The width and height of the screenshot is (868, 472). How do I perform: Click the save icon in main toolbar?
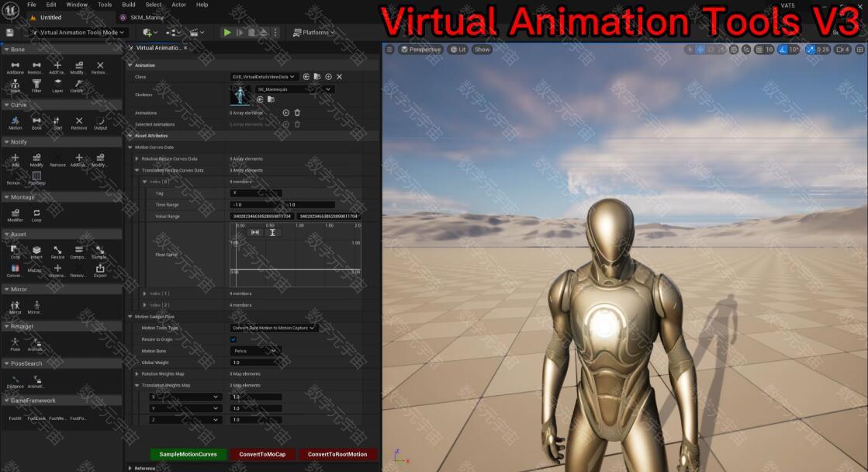(9, 33)
